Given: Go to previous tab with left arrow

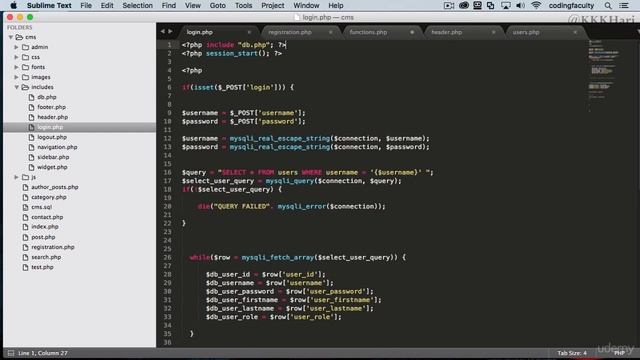Looking at the screenshot, I should tap(162, 31).
